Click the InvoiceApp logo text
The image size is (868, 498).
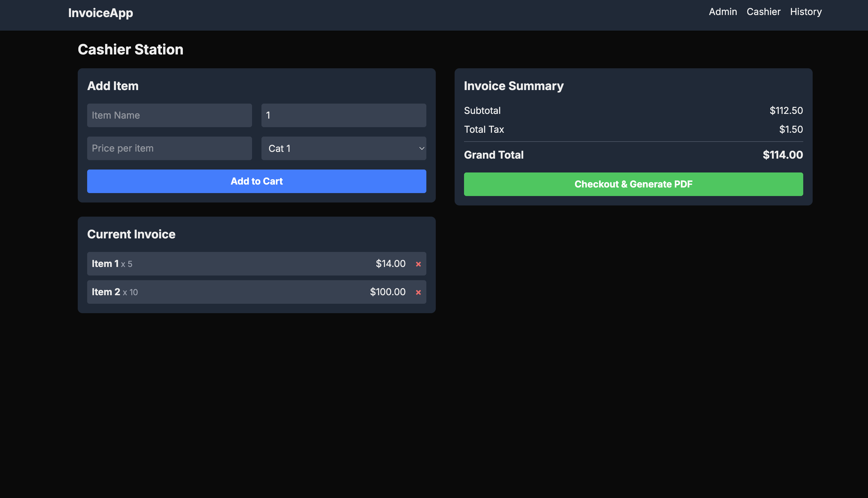tap(101, 13)
